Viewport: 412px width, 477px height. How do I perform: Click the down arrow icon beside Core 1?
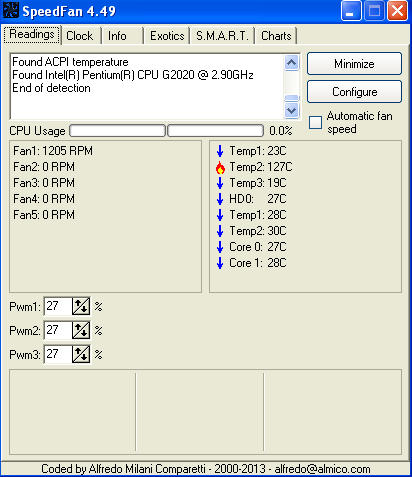point(220,263)
